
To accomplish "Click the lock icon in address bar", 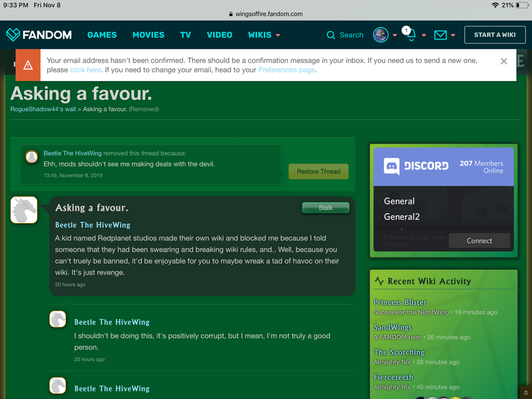I will [x=231, y=14].
